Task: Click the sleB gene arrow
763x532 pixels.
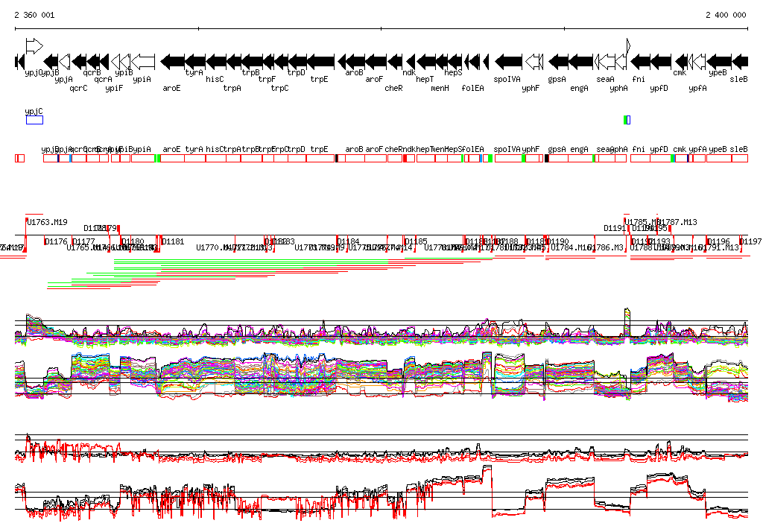Action: tap(740, 61)
